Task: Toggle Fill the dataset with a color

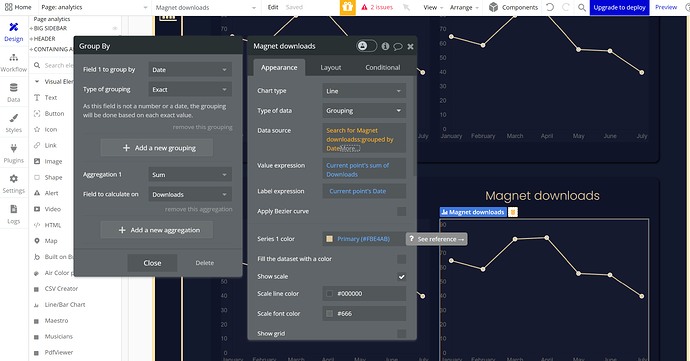Action: (x=401, y=259)
